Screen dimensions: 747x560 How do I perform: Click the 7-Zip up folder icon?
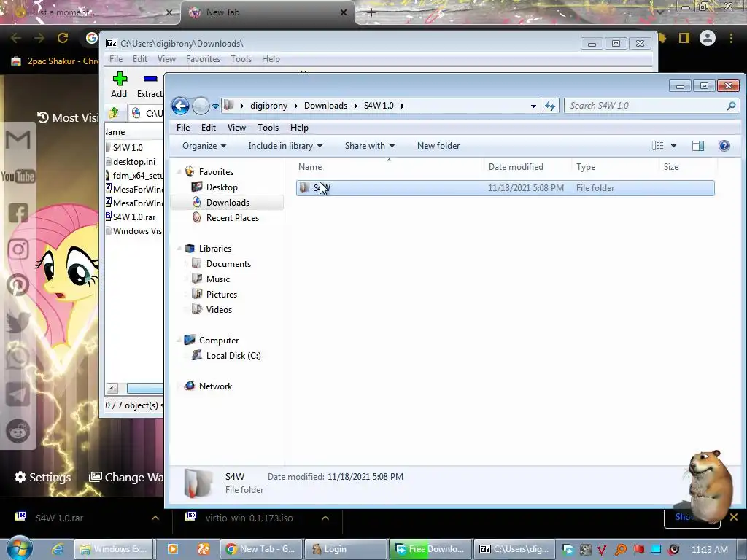(114, 113)
